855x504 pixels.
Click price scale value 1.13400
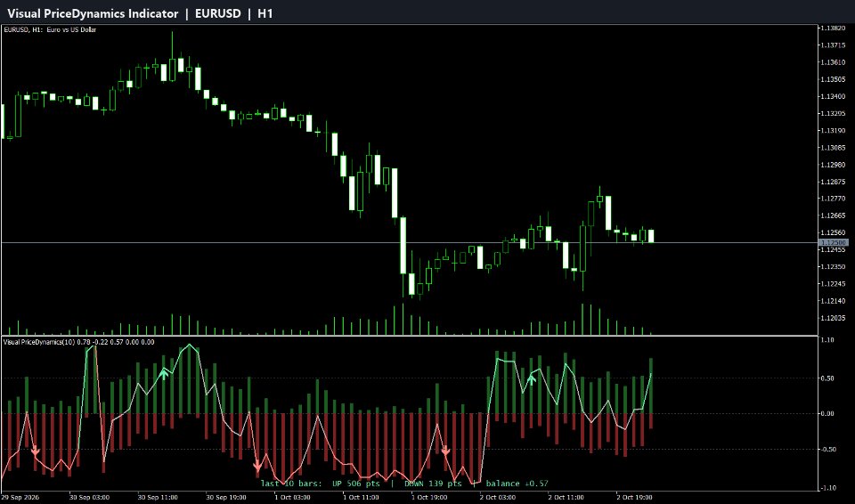coord(834,96)
